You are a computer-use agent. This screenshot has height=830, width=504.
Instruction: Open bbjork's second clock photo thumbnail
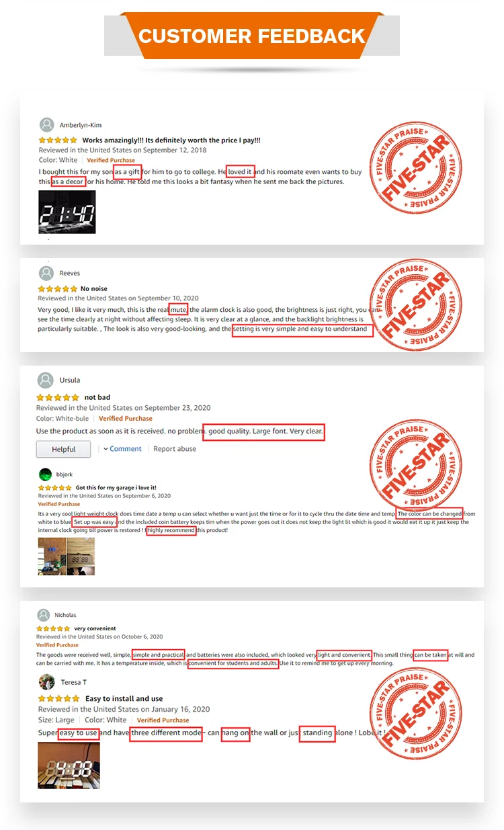(x=81, y=556)
